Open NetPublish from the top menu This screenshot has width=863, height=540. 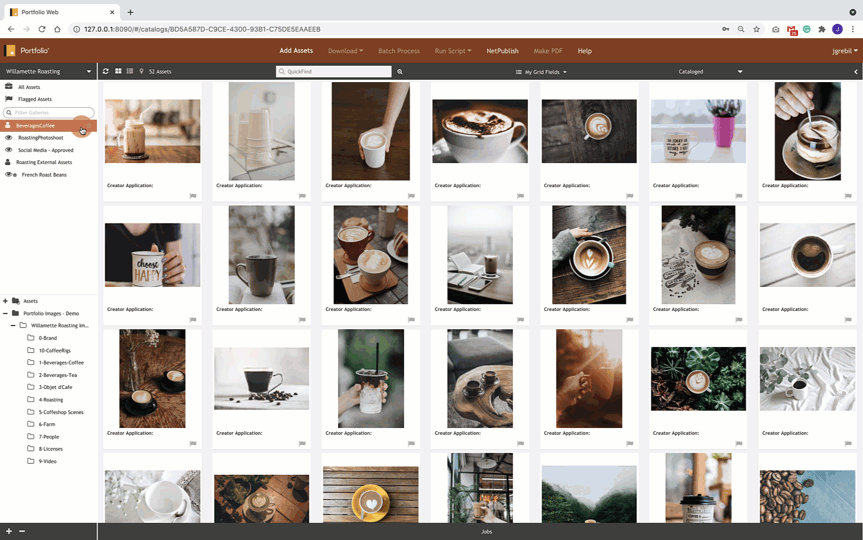[x=502, y=51]
